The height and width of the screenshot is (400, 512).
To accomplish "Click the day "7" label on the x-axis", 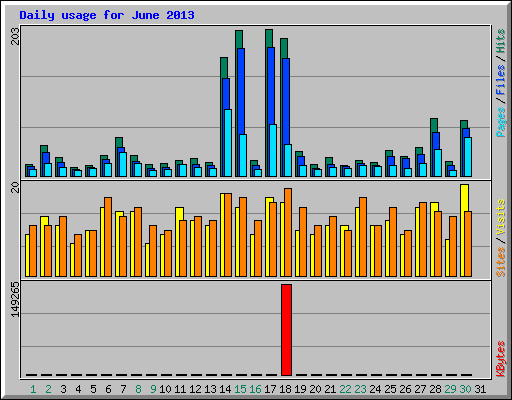I will pyautogui.click(x=123, y=389).
